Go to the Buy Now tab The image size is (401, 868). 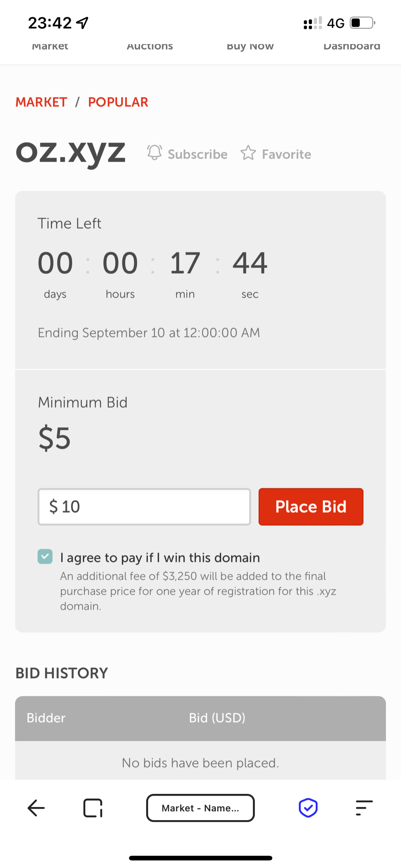pos(250,47)
